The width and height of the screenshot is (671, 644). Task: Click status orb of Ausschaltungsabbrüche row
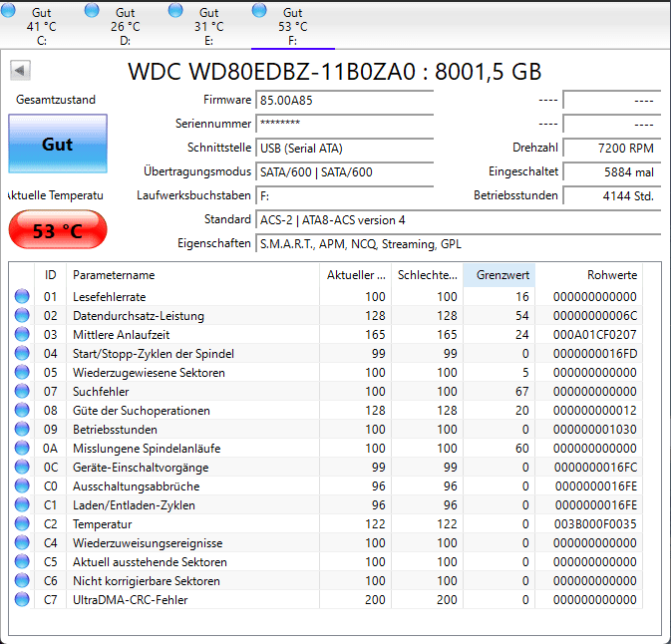click(x=22, y=485)
